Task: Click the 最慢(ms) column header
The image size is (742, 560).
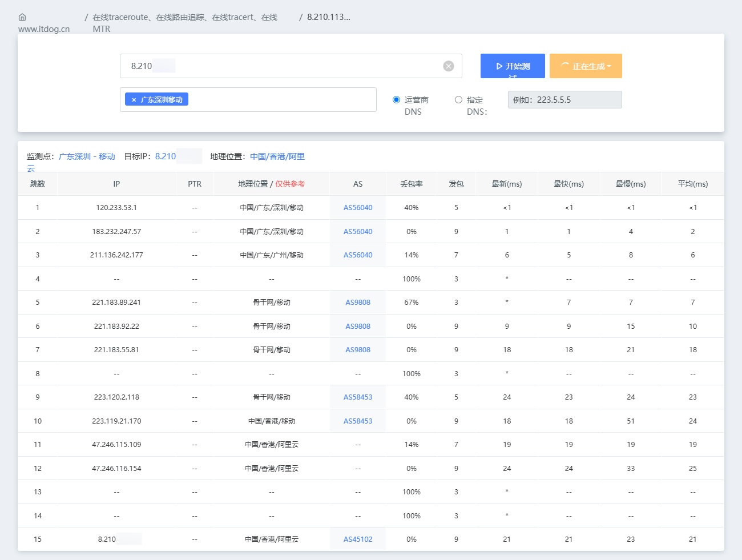Action: pyautogui.click(x=631, y=184)
